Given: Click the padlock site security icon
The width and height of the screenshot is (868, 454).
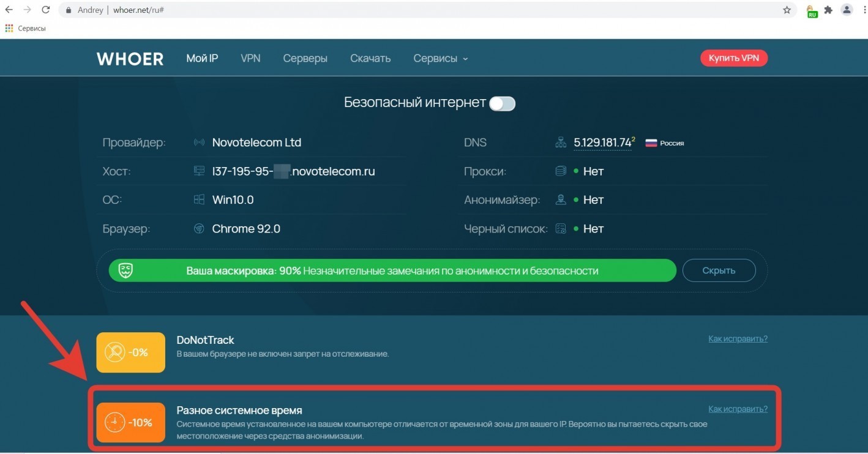Looking at the screenshot, I should point(69,10).
